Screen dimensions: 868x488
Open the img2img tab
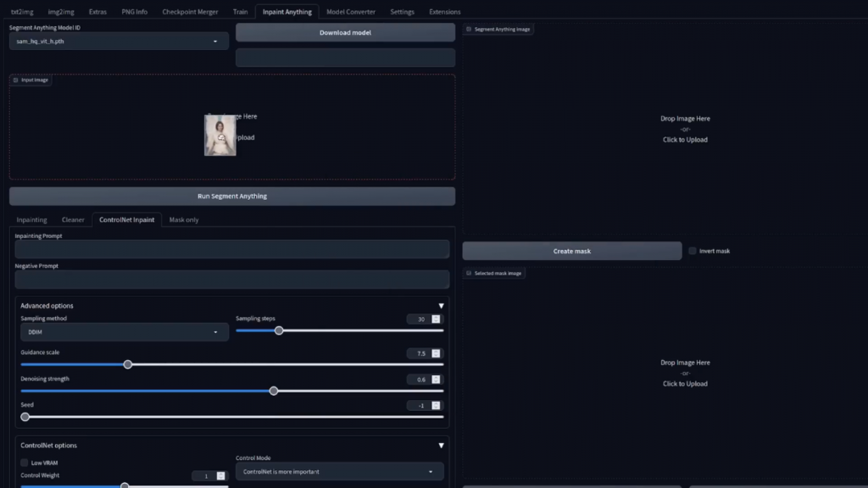tap(61, 12)
